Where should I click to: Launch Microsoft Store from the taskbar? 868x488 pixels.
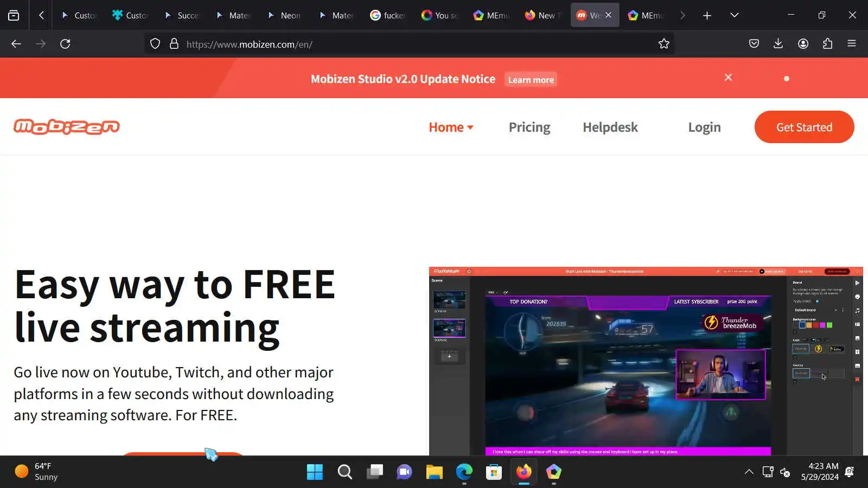(494, 472)
